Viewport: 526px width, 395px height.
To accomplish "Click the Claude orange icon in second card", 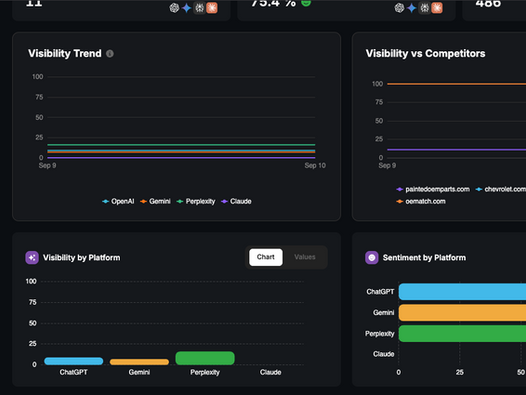I will click(437, 8).
